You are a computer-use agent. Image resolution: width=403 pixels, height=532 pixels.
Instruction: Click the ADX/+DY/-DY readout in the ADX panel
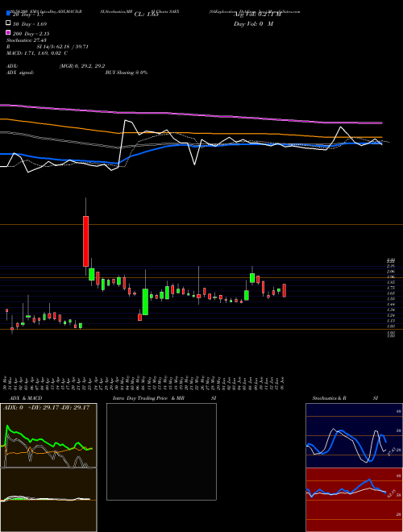(46, 407)
